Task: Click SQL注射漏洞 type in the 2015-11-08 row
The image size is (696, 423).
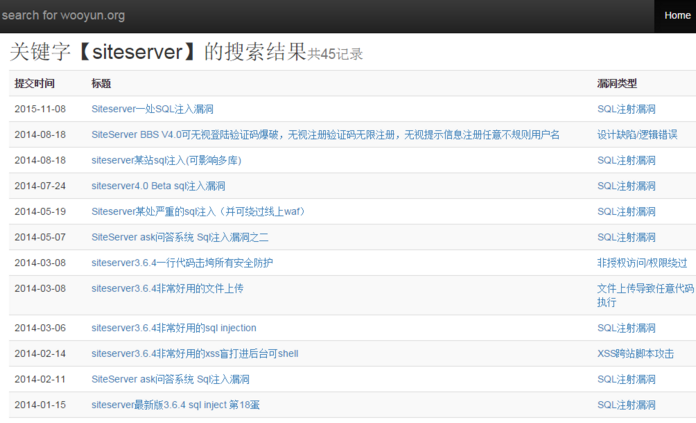Action: click(x=626, y=109)
